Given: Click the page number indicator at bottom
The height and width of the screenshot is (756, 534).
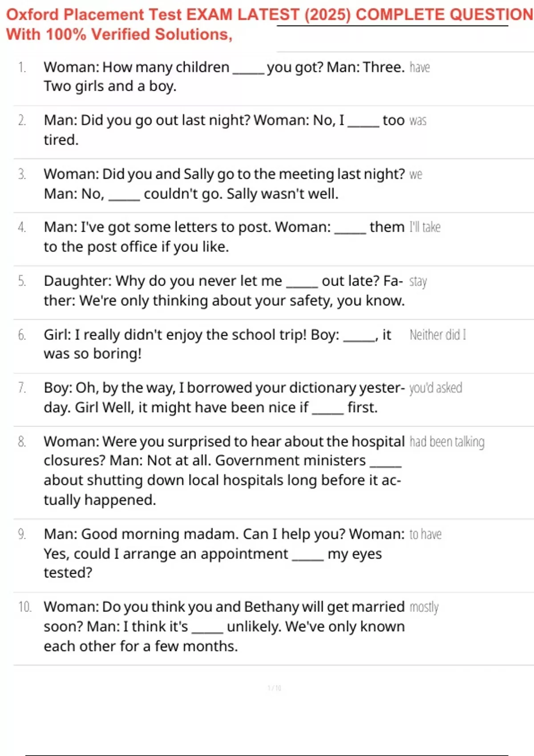Looking at the screenshot, I should pos(274,688).
